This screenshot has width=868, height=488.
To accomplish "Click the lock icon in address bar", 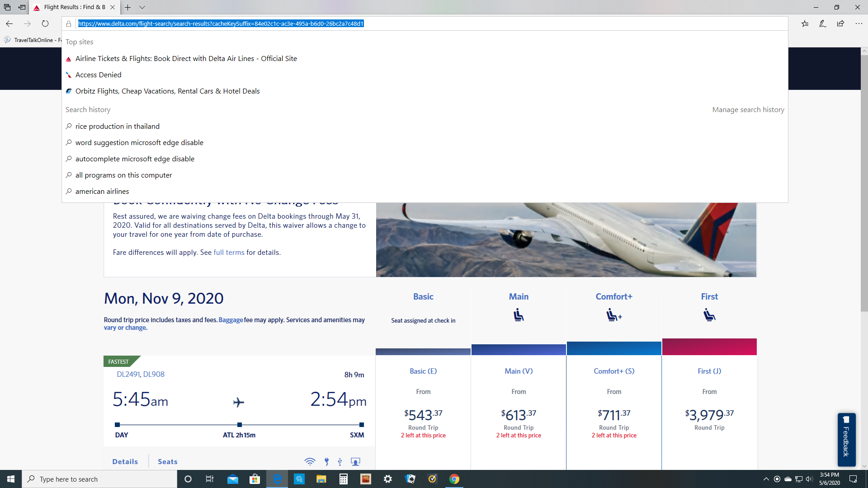I will (69, 24).
